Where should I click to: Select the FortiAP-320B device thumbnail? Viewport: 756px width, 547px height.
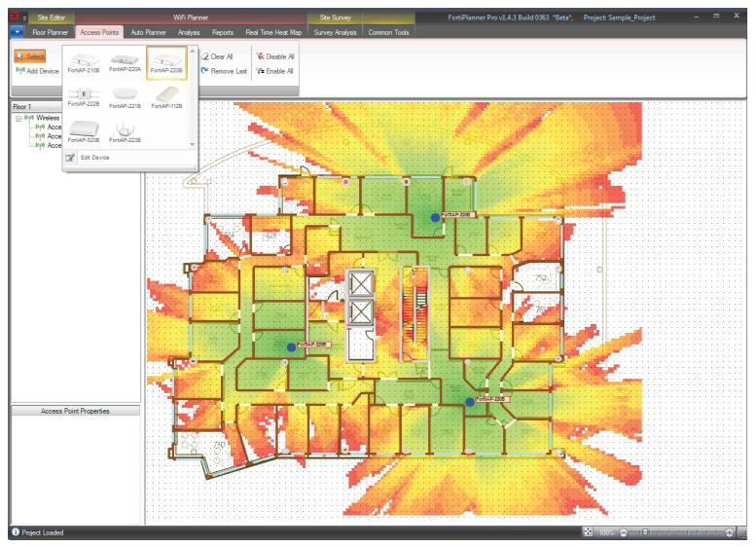[x=84, y=131]
